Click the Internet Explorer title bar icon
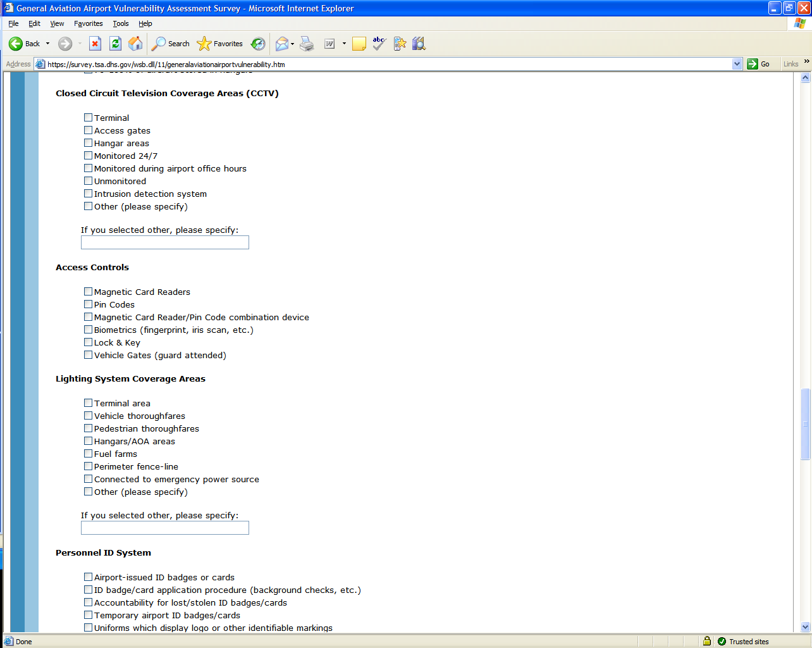 [8, 8]
